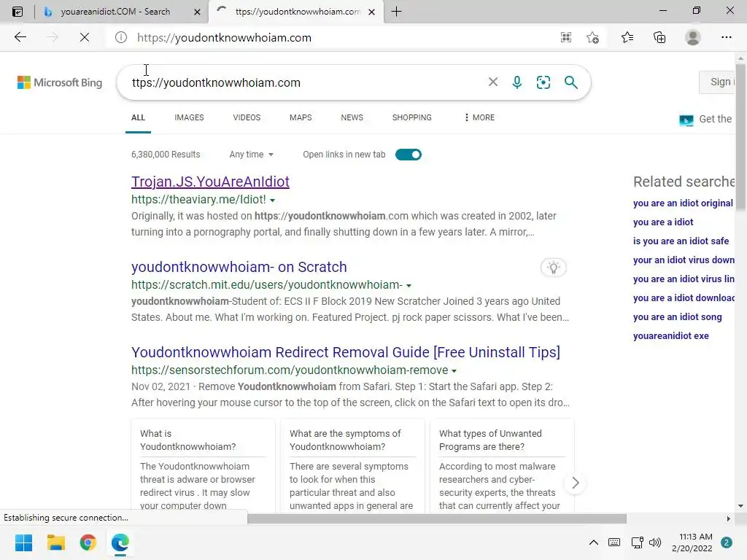Click related search youareanidiot exe
The width and height of the screenshot is (747, 560).
tap(671, 335)
